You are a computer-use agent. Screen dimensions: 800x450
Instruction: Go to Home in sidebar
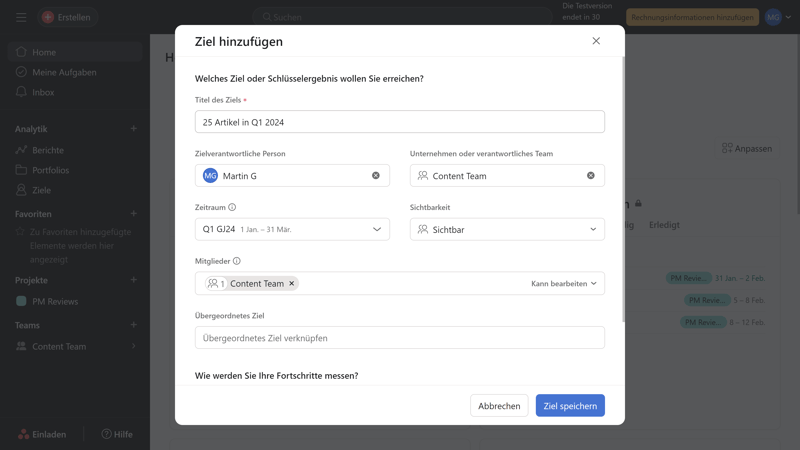[x=75, y=52]
